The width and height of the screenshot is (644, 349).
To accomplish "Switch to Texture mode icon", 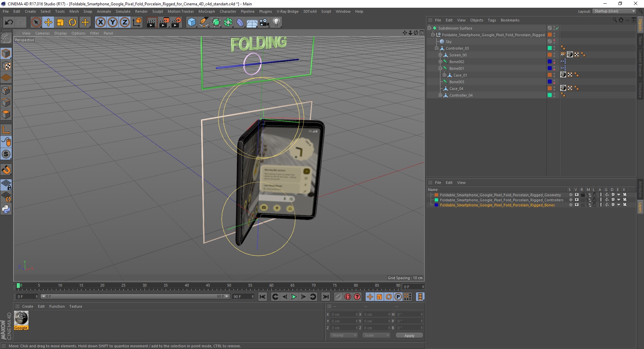I will click(6, 65).
